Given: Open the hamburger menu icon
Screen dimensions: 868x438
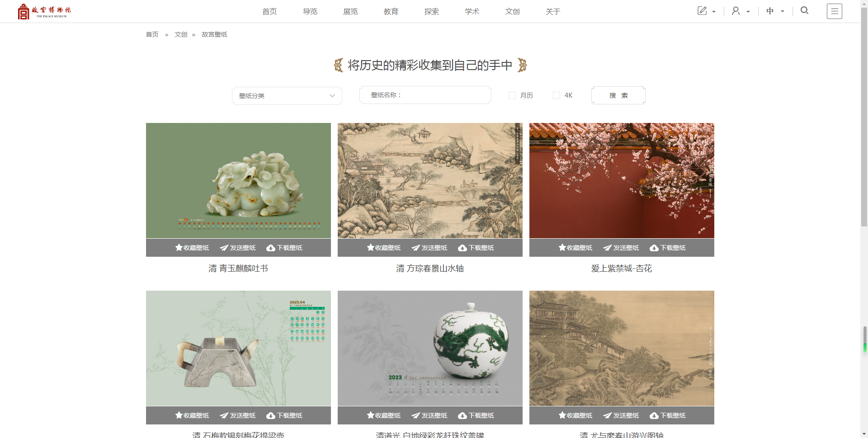Looking at the screenshot, I should coord(834,11).
